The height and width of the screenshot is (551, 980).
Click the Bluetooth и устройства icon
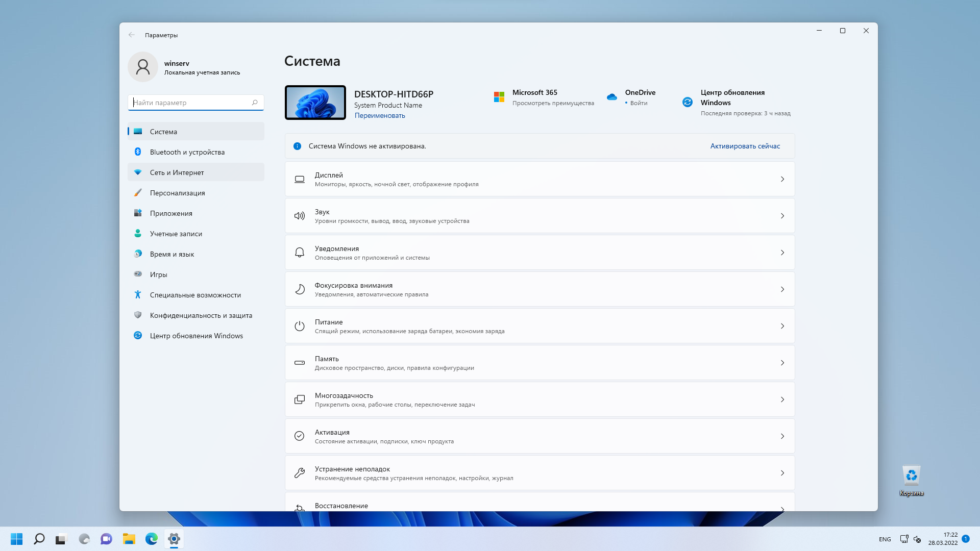coord(137,152)
